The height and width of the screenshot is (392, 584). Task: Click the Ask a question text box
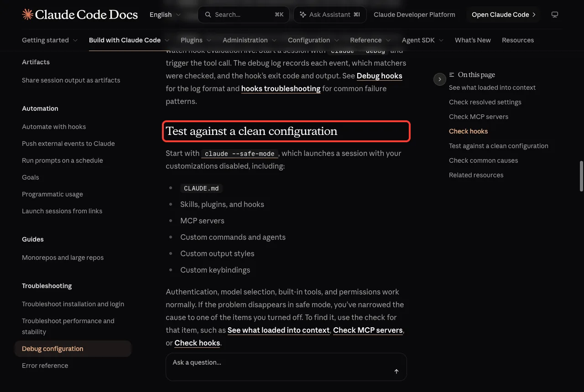click(286, 366)
